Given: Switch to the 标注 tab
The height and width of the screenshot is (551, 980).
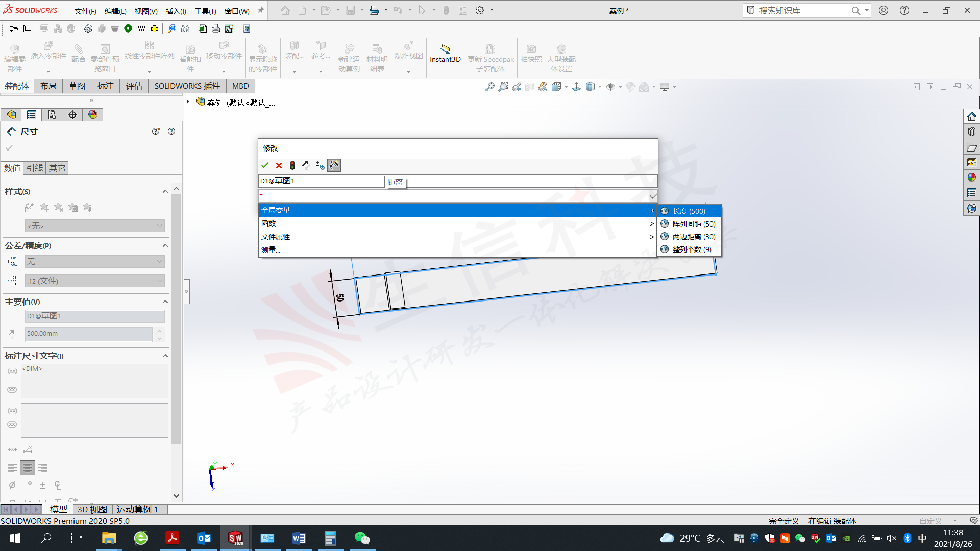Looking at the screenshot, I should [106, 86].
